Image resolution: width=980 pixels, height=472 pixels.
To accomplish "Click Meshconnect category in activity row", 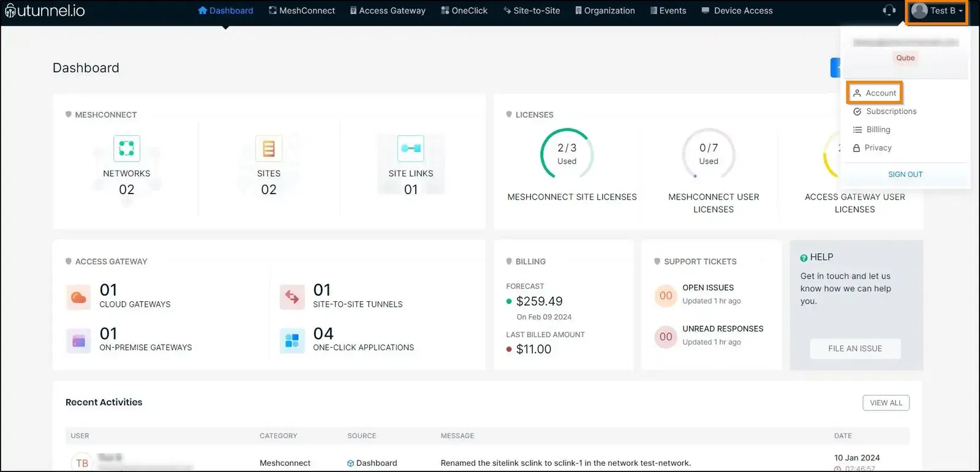I will [x=285, y=463].
